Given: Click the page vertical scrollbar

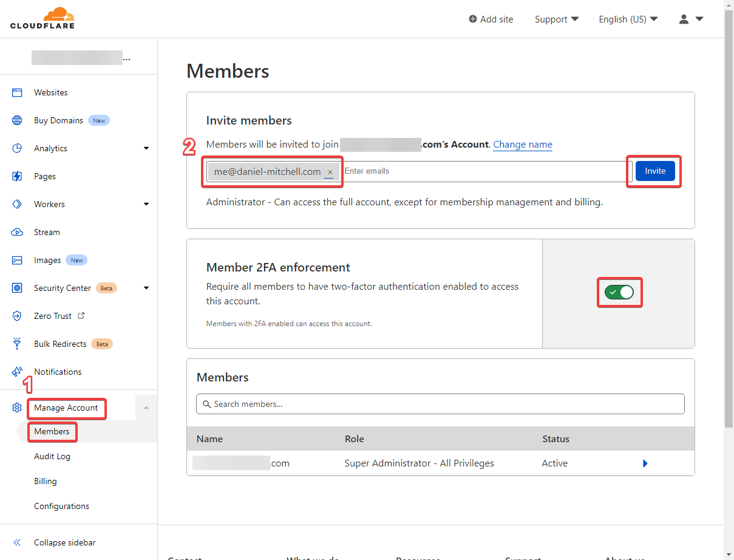Looking at the screenshot, I should (729, 219).
